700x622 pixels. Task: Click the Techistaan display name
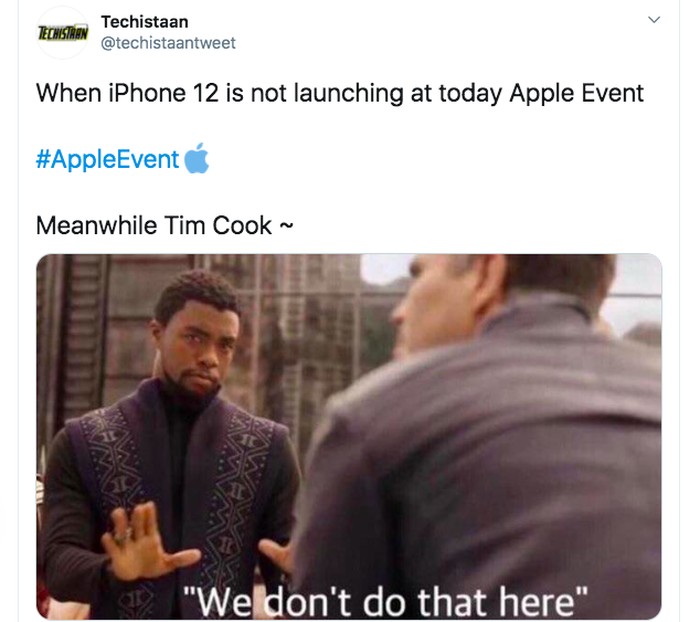point(145,21)
